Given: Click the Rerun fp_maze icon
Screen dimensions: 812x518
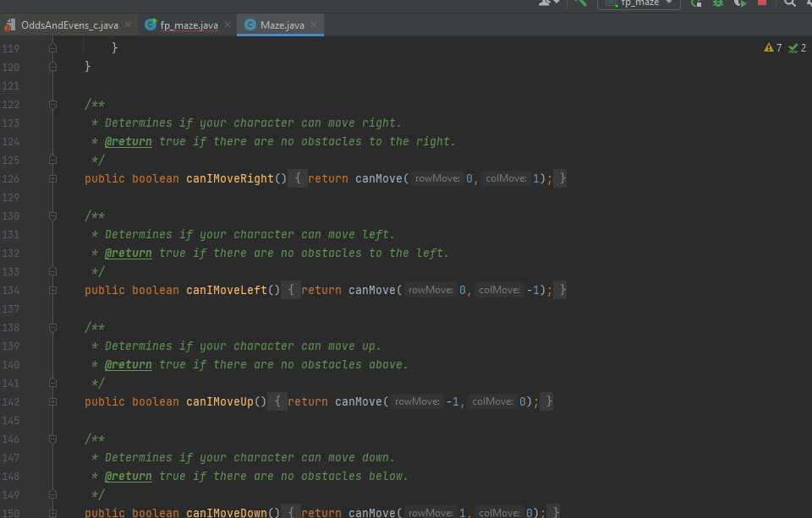Looking at the screenshot, I should pos(696,3).
